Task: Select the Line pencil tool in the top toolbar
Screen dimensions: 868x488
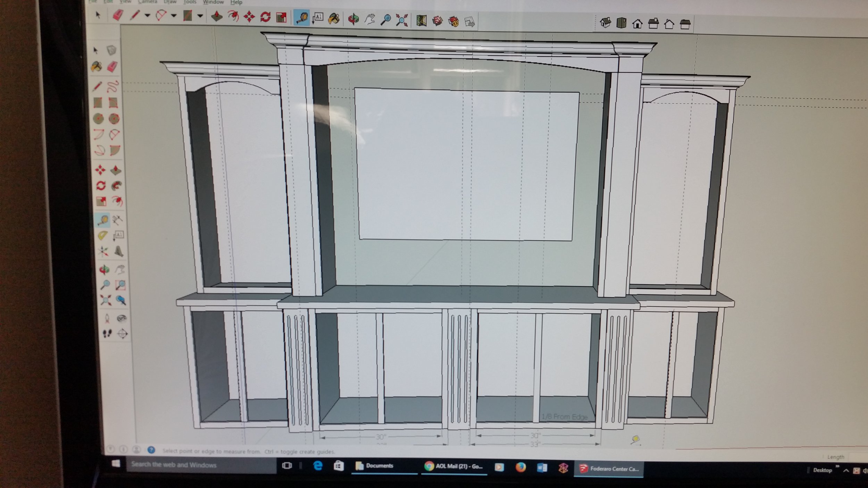Action: (x=134, y=15)
